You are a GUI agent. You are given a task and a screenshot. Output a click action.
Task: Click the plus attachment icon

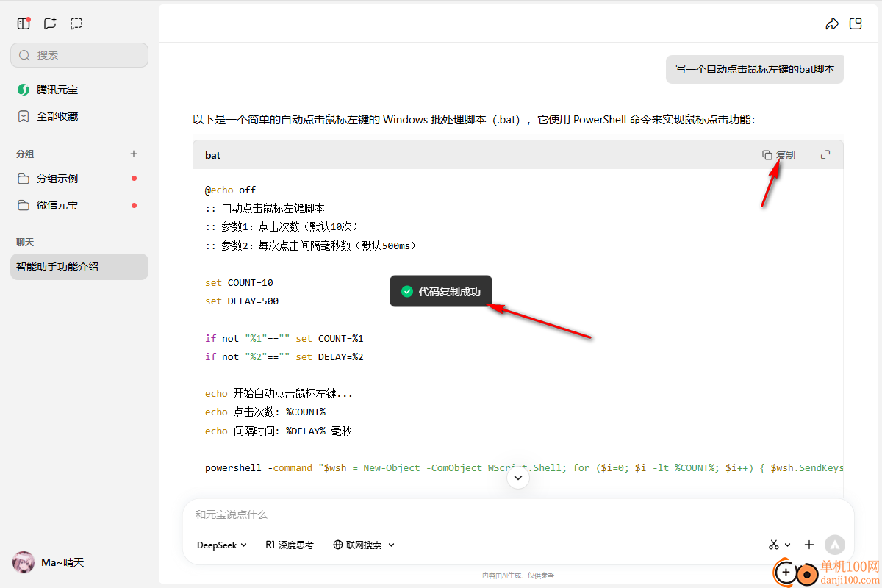coord(809,545)
